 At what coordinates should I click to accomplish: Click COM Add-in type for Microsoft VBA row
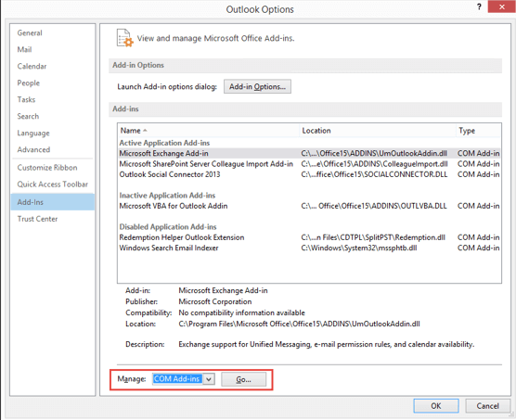(478, 206)
